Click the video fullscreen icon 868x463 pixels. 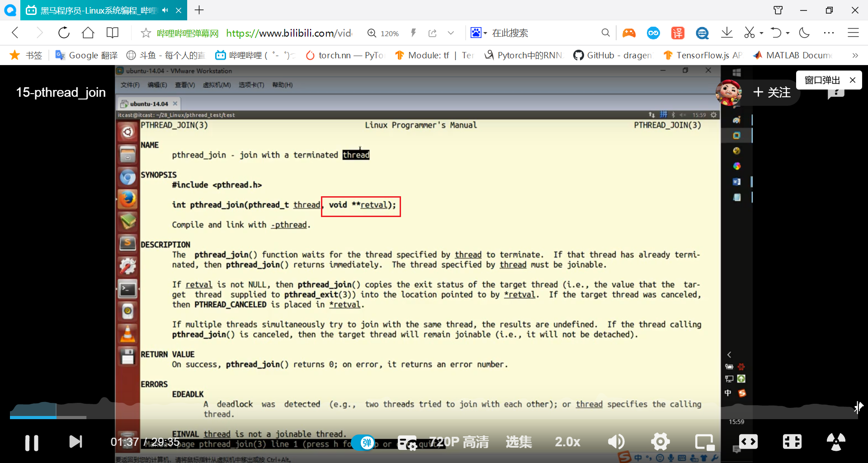click(x=836, y=442)
